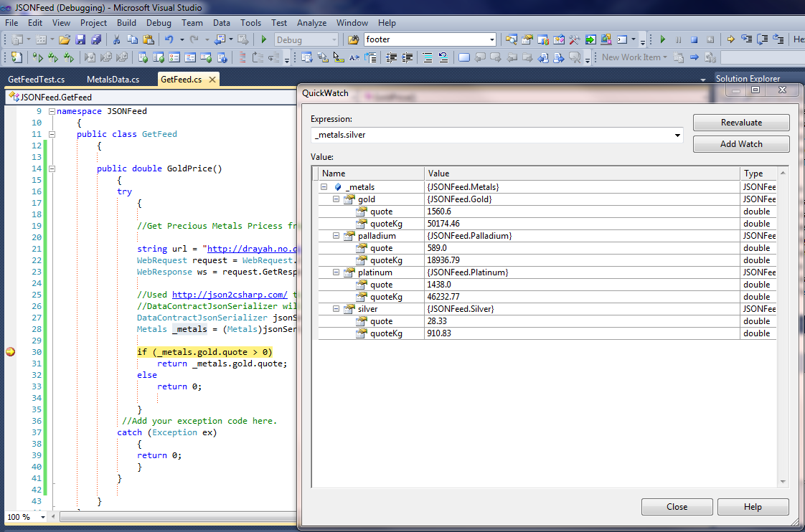Click the Help button in QuickWatch
The height and width of the screenshot is (532, 805).
[x=753, y=507]
